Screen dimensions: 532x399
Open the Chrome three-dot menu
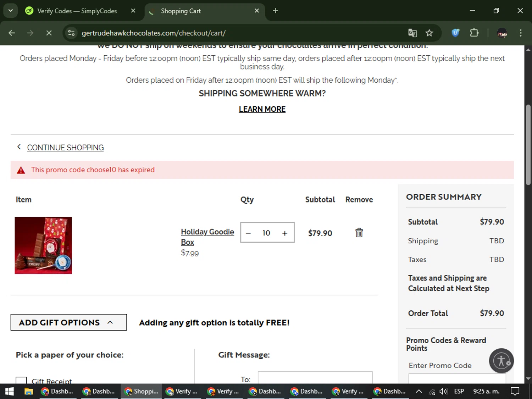click(521, 33)
